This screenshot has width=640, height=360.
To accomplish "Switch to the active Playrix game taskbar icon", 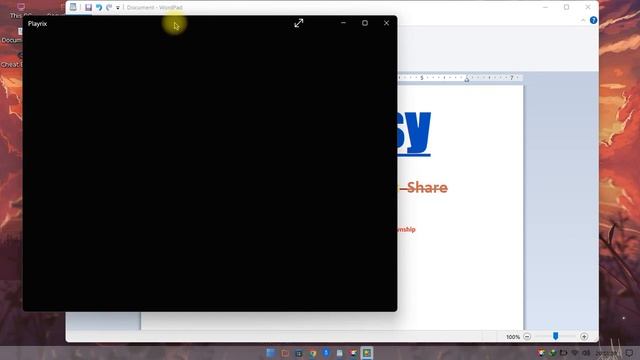I will (x=367, y=353).
